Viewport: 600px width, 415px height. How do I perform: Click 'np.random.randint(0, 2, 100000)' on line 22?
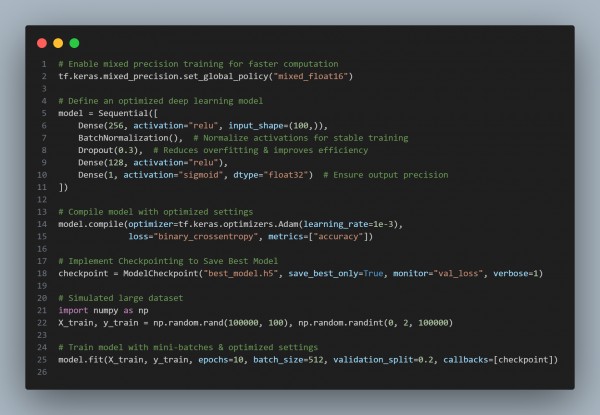376,323
